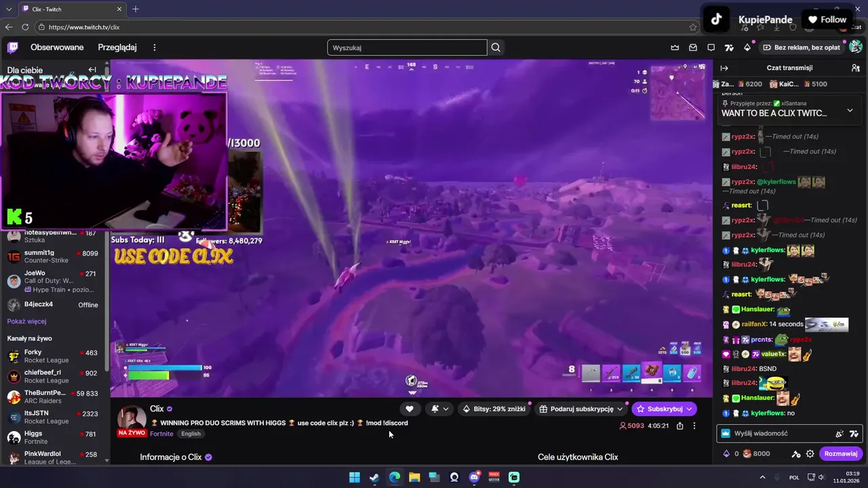The image size is (868, 488).
Task: Switch to Obserwowane tab
Action: (57, 47)
